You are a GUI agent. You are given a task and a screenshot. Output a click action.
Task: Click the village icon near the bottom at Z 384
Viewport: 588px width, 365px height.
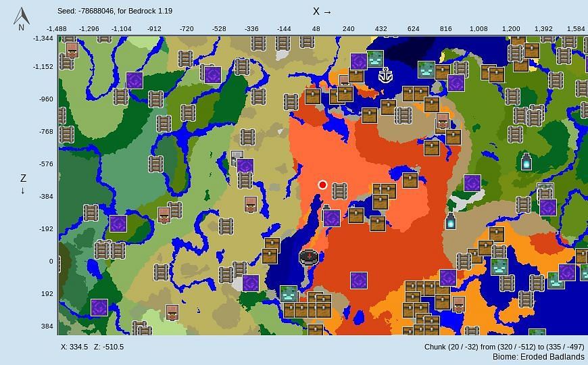(x=172, y=312)
